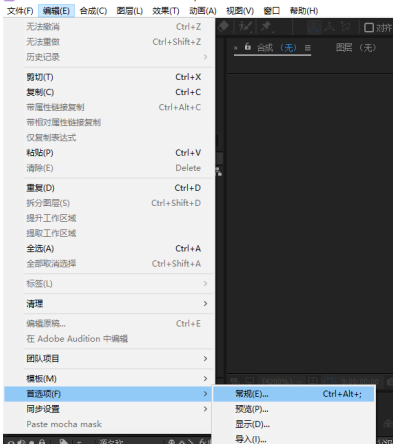Expand the 首选项(F) submenu

pyautogui.click(x=109, y=394)
